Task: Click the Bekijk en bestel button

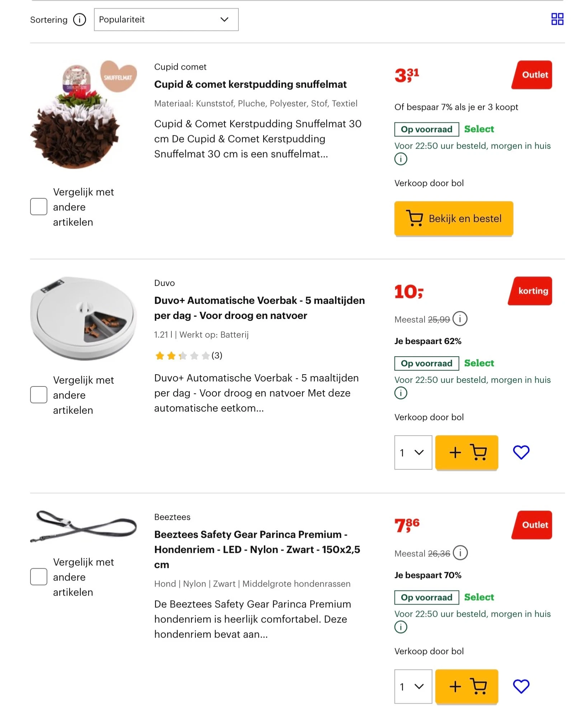Action: coord(454,218)
